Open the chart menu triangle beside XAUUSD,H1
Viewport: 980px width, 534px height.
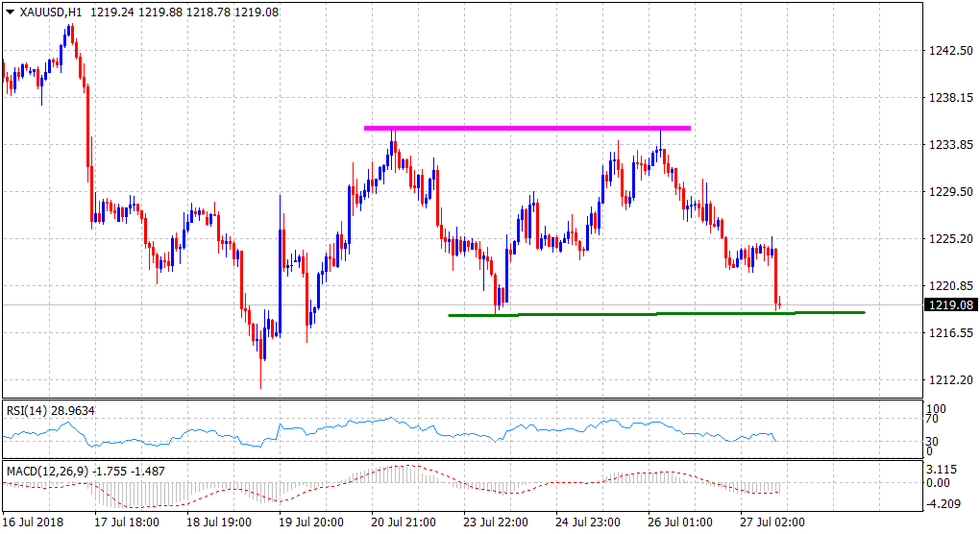(x=10, y=12)
